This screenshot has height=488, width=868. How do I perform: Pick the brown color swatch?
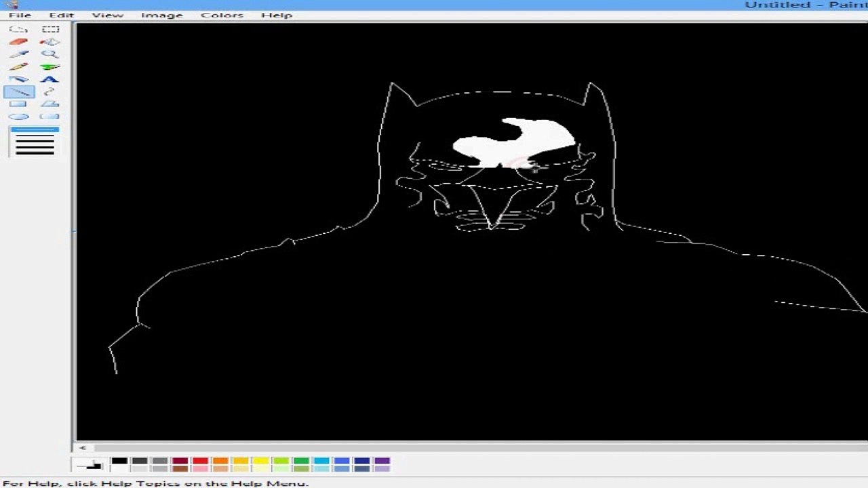pyautogui.click(x=180, y=468)
